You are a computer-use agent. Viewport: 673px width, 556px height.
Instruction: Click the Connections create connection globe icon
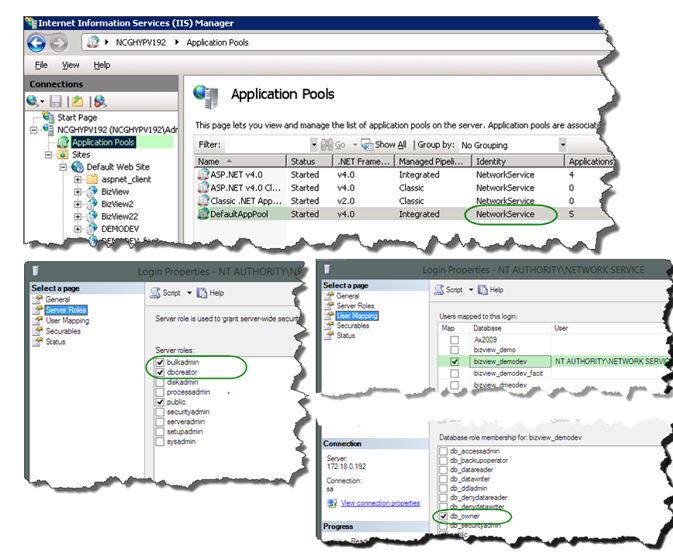point(33,101)
